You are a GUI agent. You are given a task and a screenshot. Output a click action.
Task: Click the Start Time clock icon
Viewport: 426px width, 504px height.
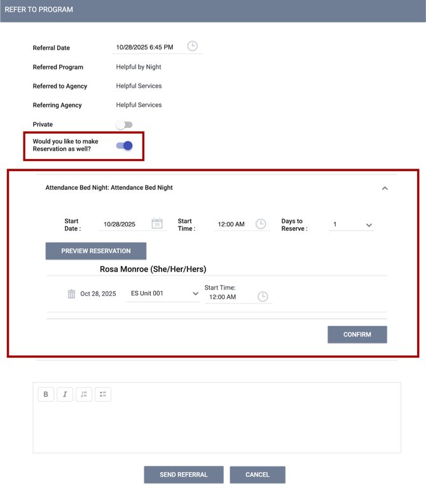click(261, 224)
